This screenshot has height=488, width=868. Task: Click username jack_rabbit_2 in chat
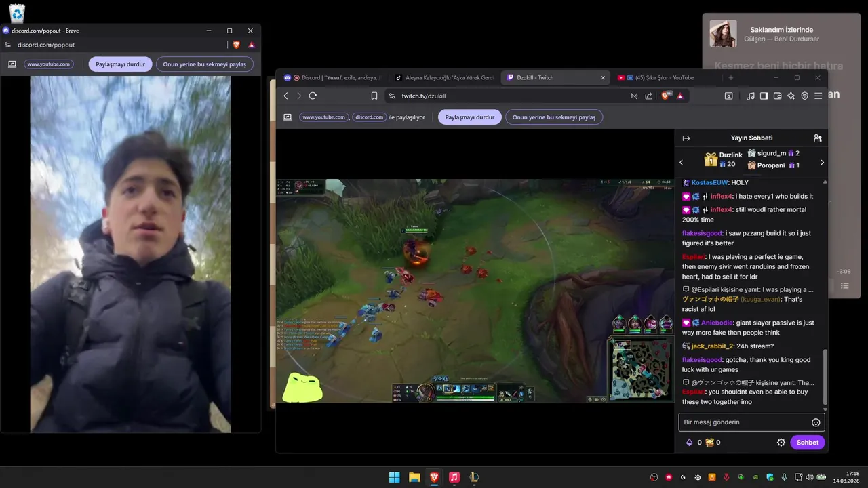click(713, 346)
